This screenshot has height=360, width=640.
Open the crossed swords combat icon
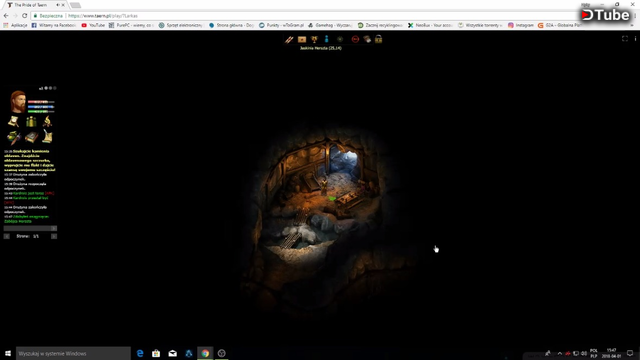tap(289, 39)
